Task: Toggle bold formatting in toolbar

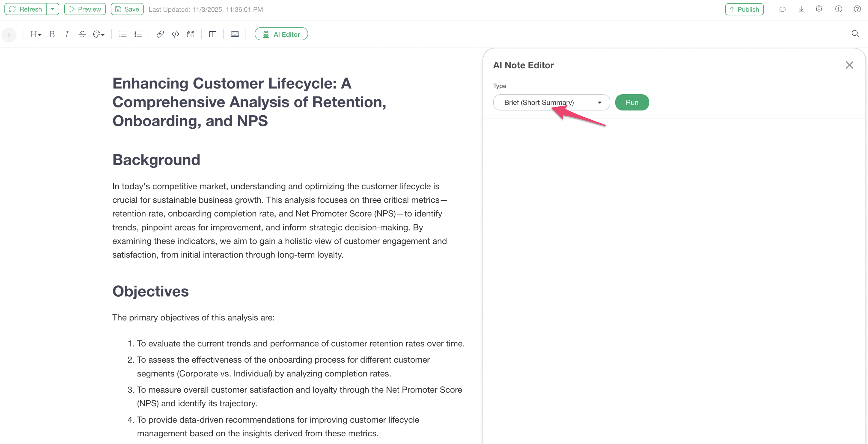Action: click(52, 34)
